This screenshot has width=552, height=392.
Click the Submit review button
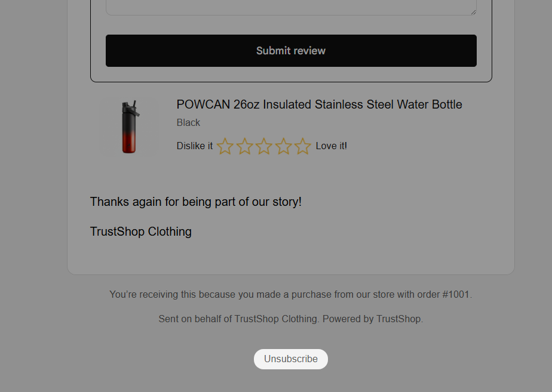click(291, 51)
